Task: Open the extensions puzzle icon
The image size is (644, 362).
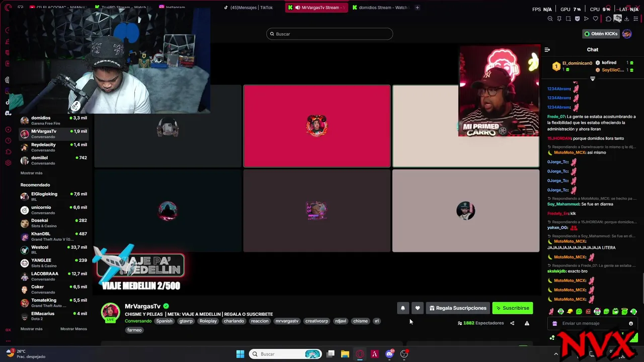Action: 608,19
